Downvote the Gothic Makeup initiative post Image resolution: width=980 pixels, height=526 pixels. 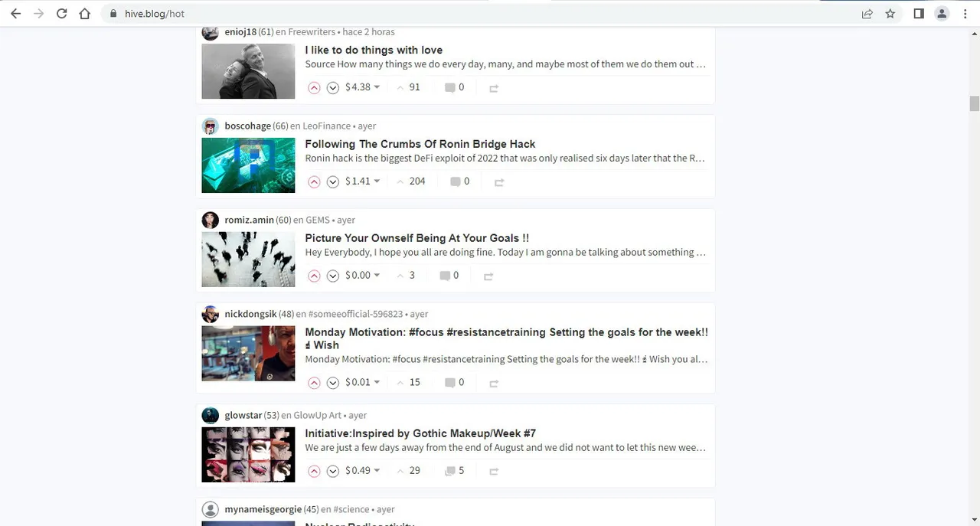coord(333,472)
